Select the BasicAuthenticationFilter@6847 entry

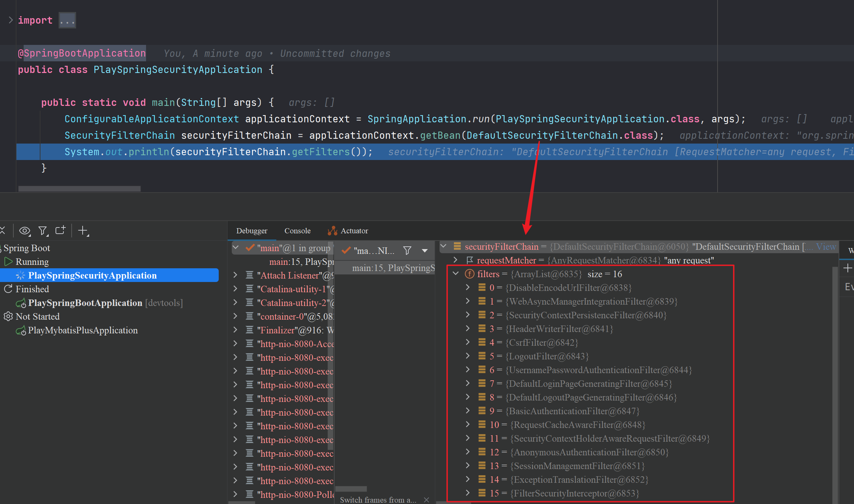pos(573,411)
